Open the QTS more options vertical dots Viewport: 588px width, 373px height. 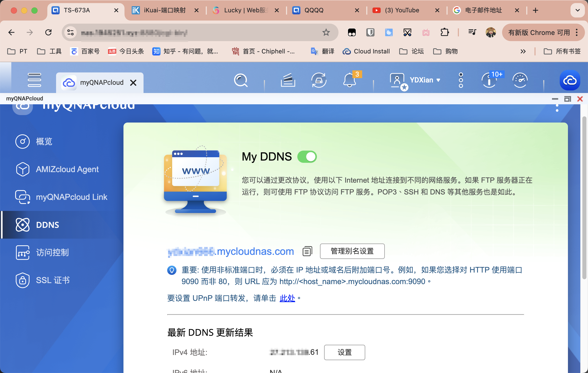pyautogui.click(x=461, y=80)
